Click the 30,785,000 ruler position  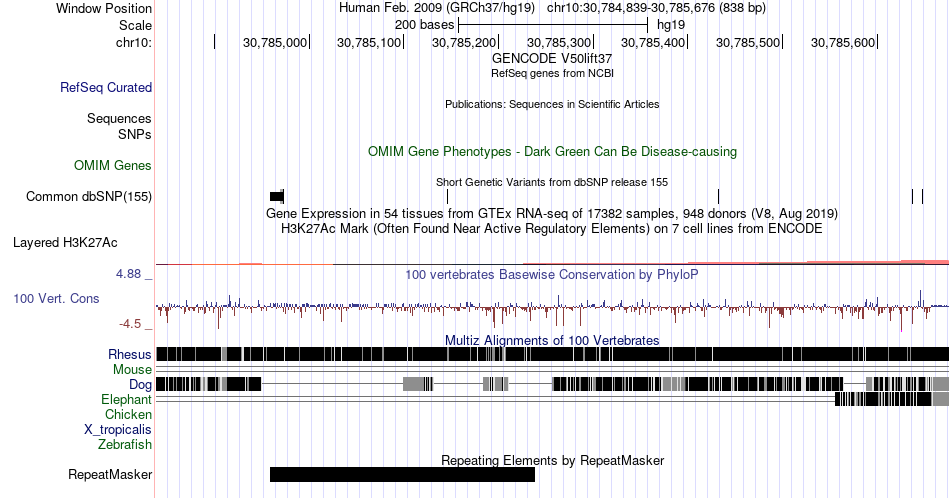click(x=275, y=42)
